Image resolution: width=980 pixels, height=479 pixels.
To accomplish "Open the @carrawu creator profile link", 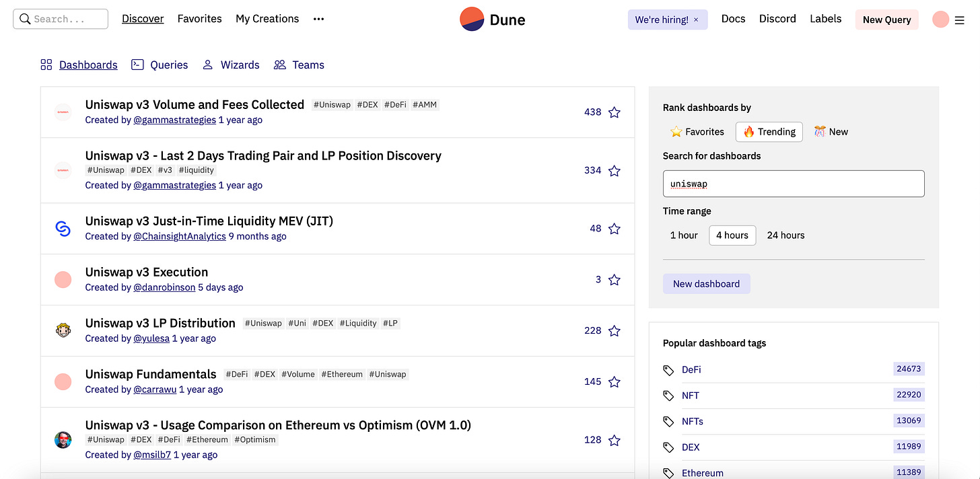I will tap(155, 390).
